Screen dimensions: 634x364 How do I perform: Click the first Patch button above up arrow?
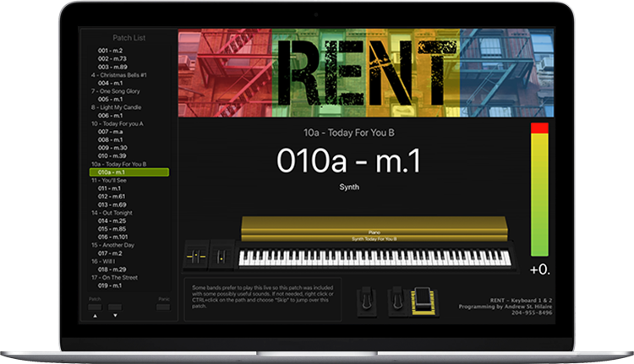click(x=95, y=307)
